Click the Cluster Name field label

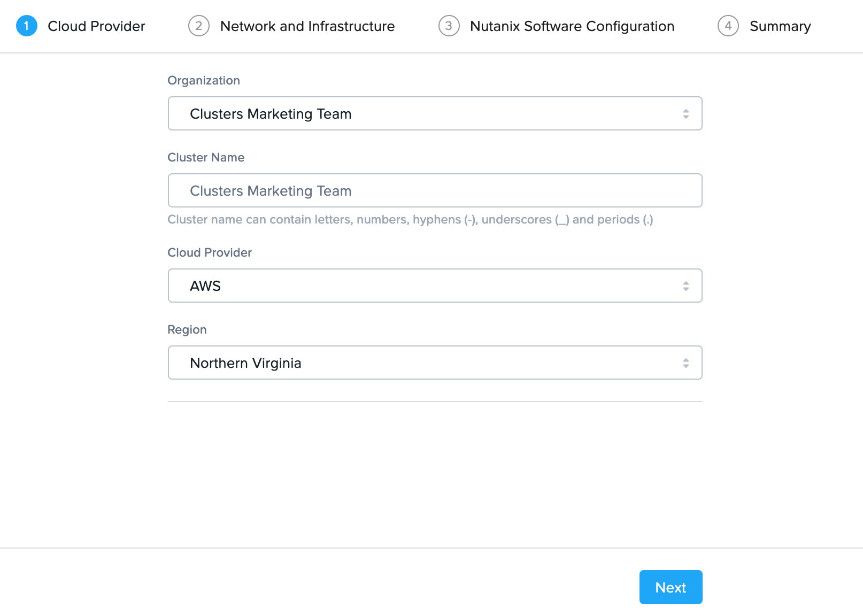206,158
